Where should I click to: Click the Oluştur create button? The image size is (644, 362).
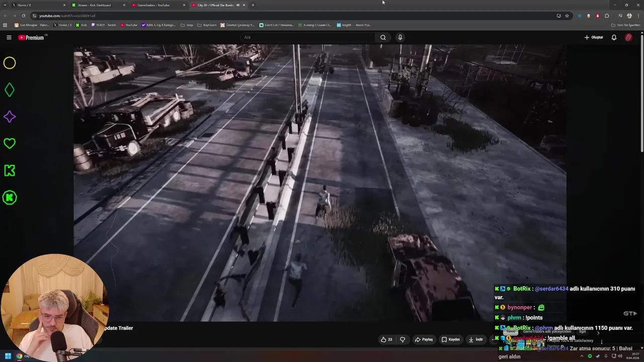[594, 37]
